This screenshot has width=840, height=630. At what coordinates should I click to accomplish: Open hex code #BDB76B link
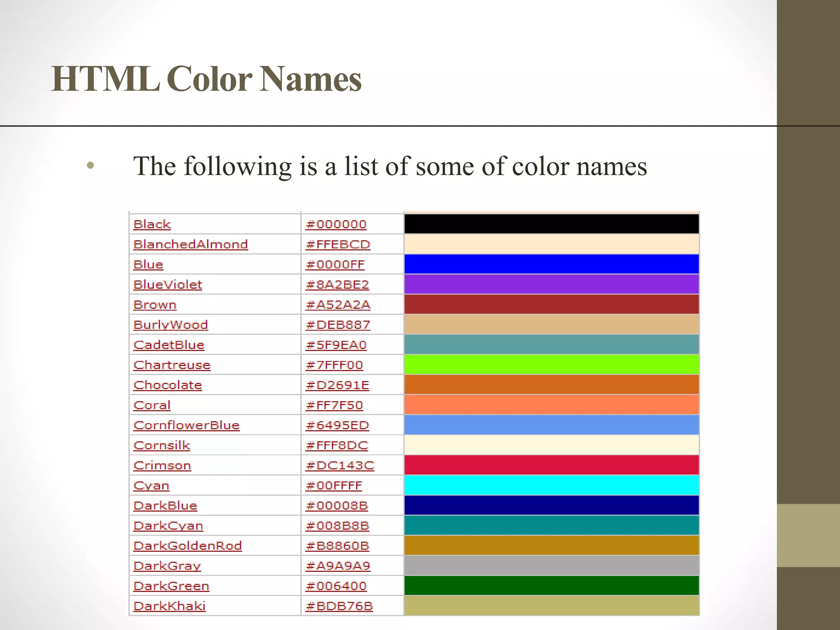click(x=339, y=606)
